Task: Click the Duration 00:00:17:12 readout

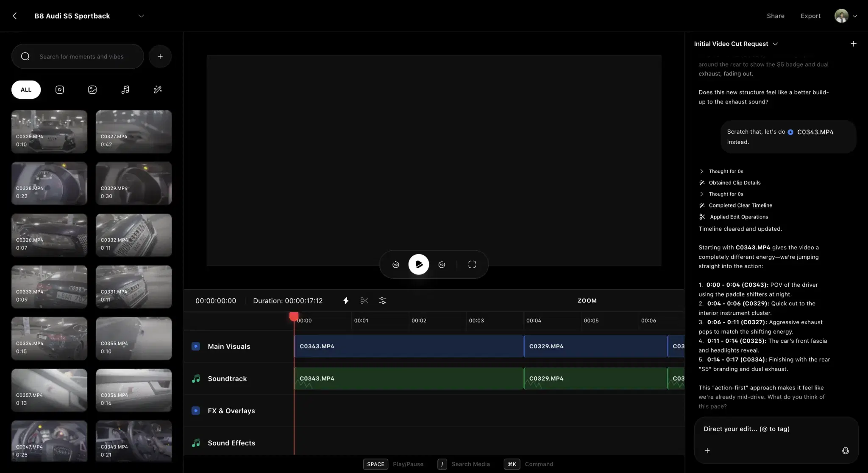Action: point(288,301)
